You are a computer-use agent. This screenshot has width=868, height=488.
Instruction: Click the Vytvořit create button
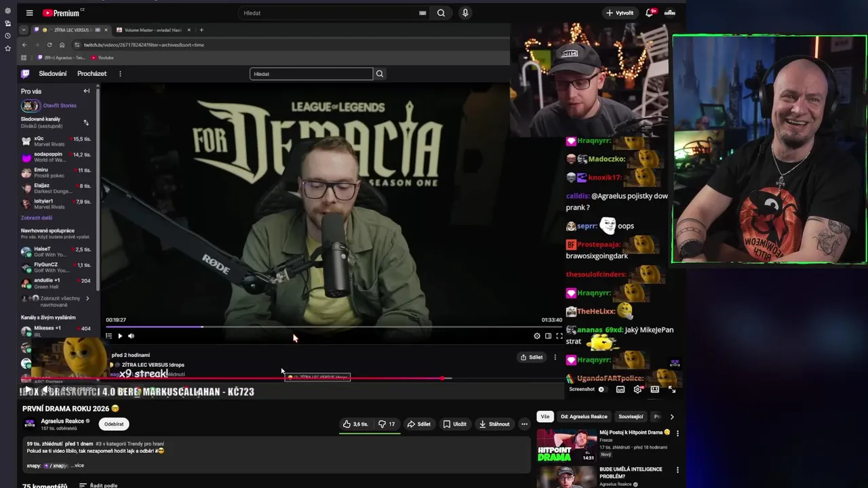click(x=620, y=13)
